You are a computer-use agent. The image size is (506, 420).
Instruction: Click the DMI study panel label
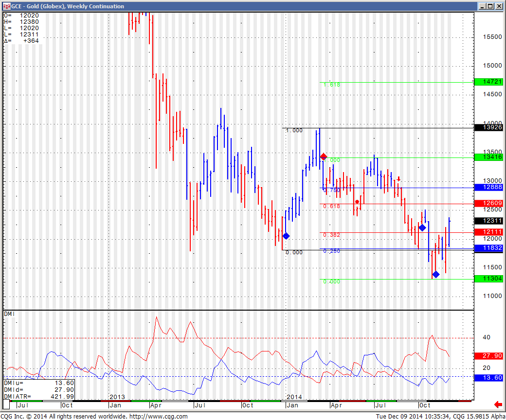(x=10, y=314)
